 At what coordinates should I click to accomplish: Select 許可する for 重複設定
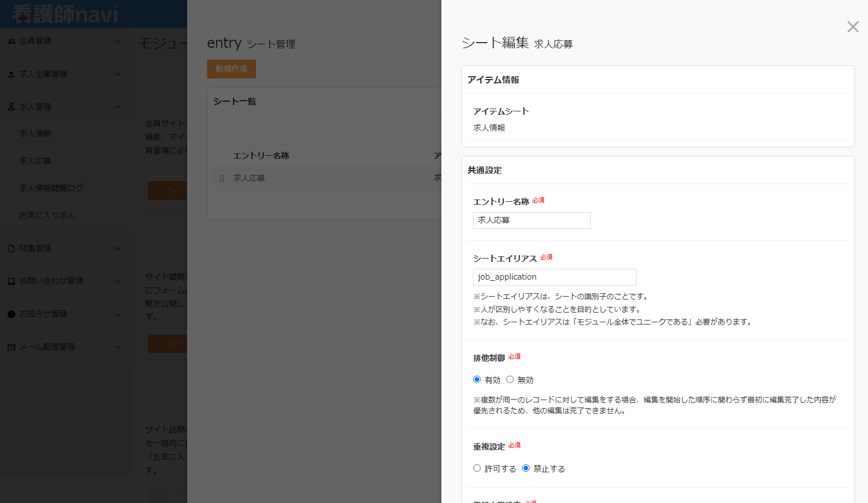pos(477,468)
